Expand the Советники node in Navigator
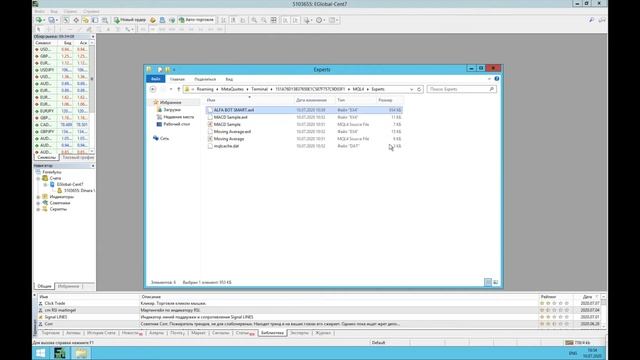Image resolution: width=640 pixels, height=360 pixels. point(38,203)
